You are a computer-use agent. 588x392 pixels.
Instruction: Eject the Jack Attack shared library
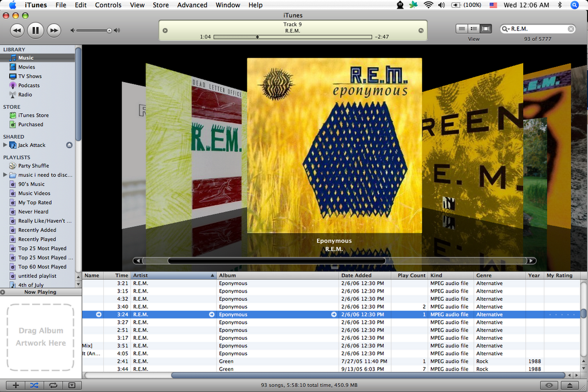point(69,145)
